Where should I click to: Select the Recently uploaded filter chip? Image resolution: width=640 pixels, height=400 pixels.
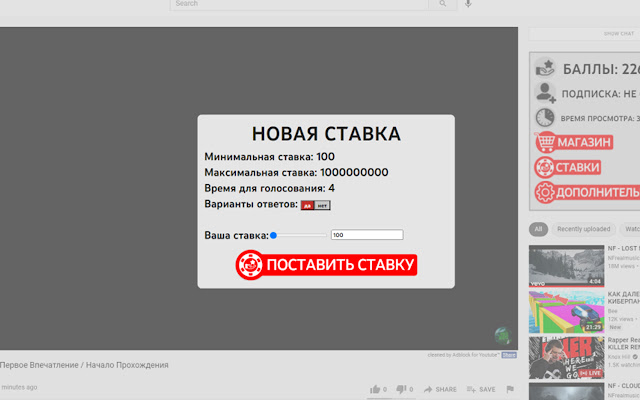584,229
